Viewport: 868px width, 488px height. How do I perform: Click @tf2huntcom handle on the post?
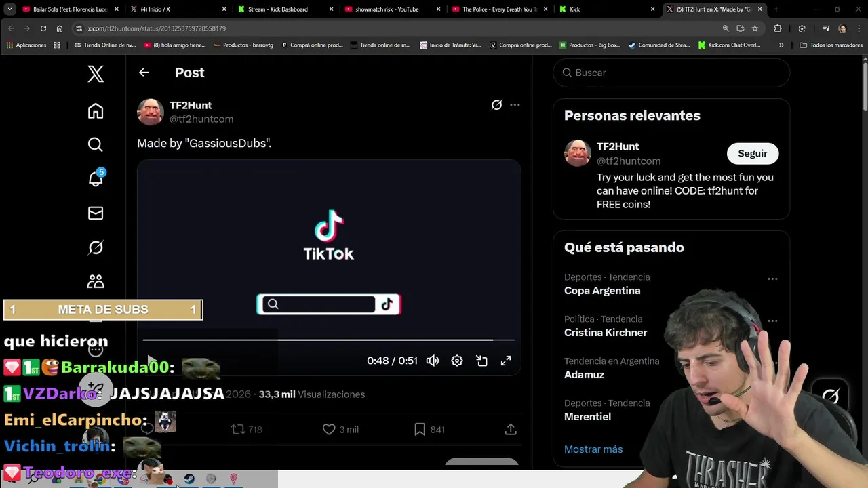click(201, 119)
